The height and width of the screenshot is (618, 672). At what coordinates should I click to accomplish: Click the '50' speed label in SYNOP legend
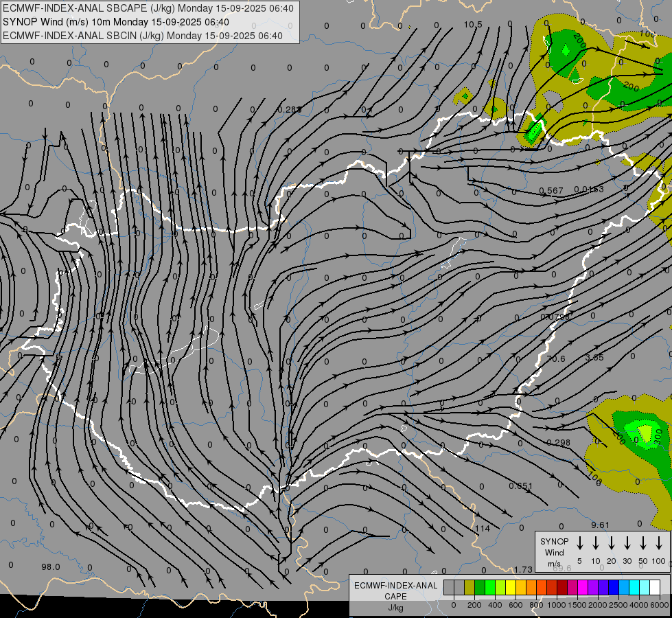(x=643, y=561)
